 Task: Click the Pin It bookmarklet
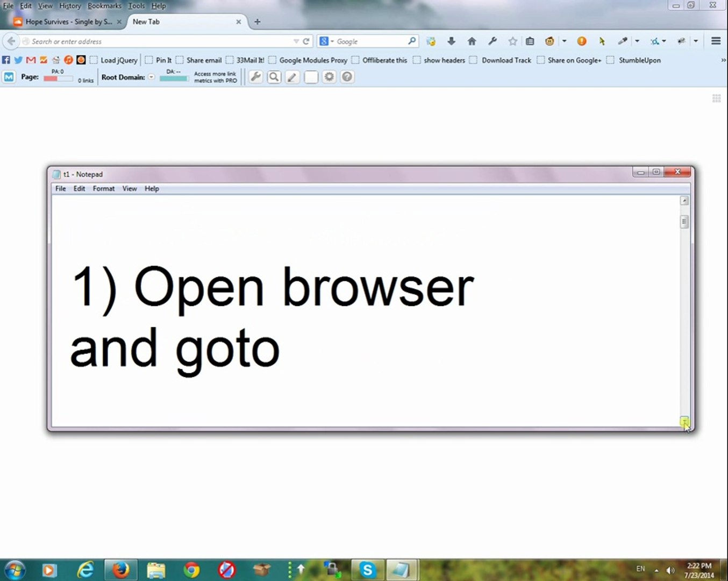pyautogui.click(x=159, y=60)
